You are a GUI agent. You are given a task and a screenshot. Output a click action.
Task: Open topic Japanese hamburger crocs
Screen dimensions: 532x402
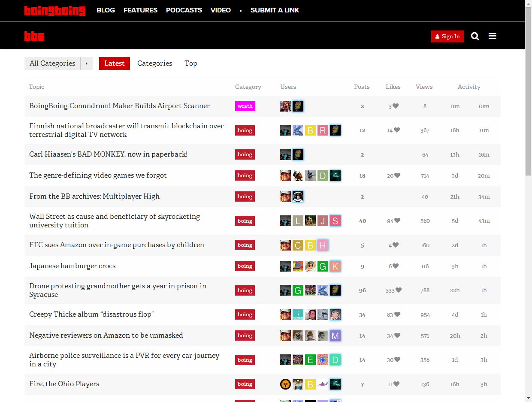coord(72,266)
